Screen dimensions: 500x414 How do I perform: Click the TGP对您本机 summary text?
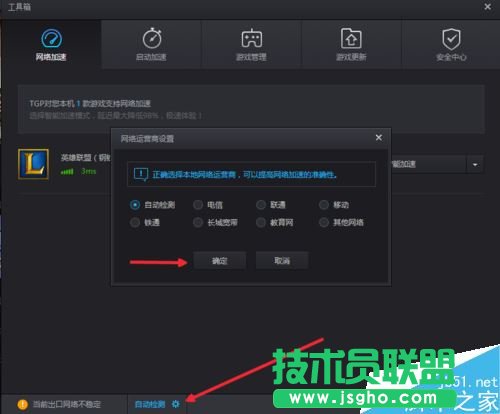pyautogui.click(x=90, y=104)
